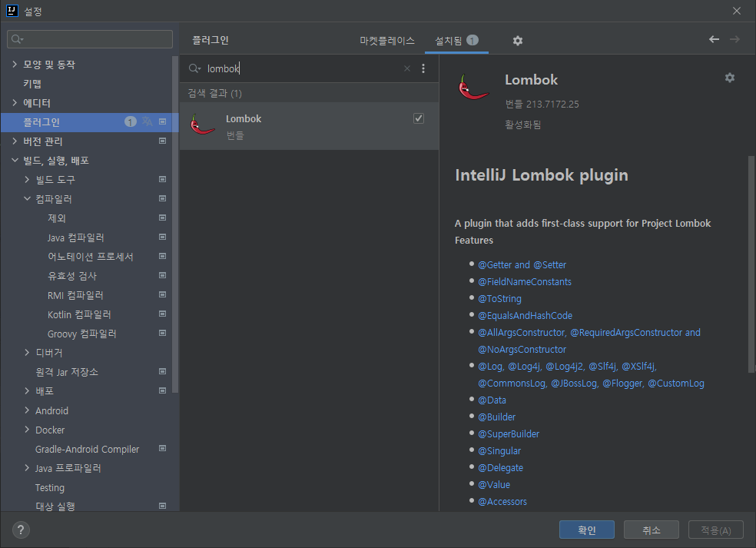Open the @Accessors link
The width and height of the screenshot is (756, 548).
point(502,501)
